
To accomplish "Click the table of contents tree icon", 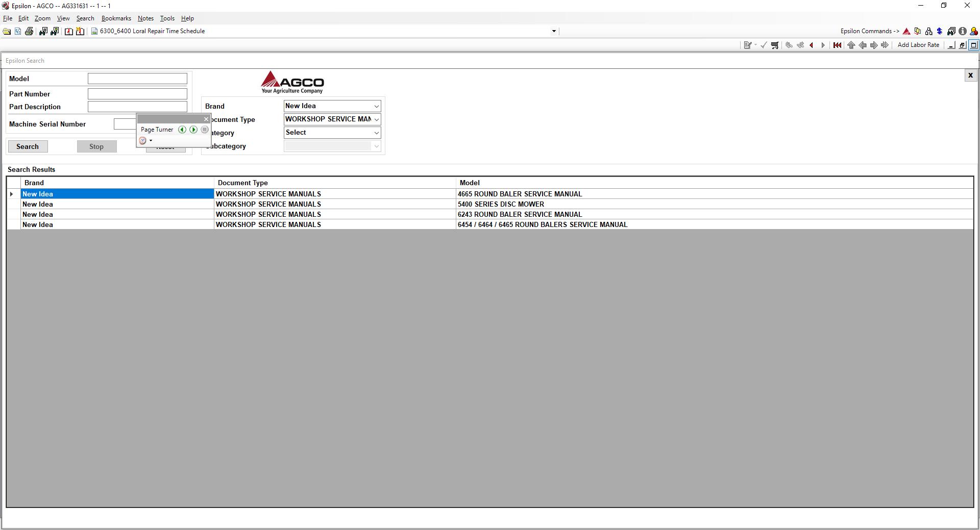I will coord(18,31).
